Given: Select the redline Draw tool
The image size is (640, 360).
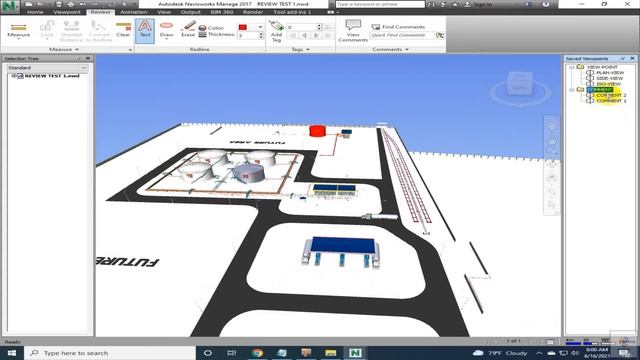Looking at the screenshot, I should pyautogui.click(x=167, y=30).
